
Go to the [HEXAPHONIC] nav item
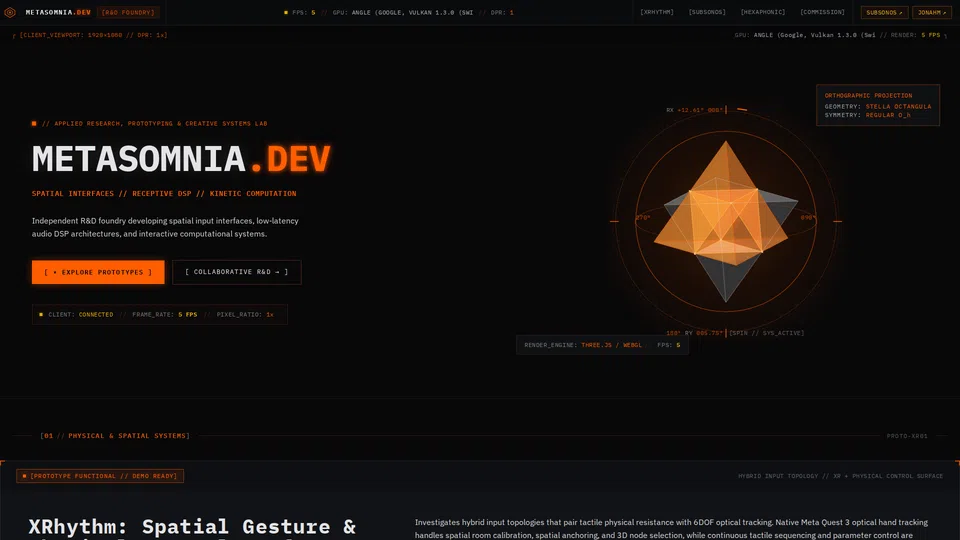click(x=763, y=12)
